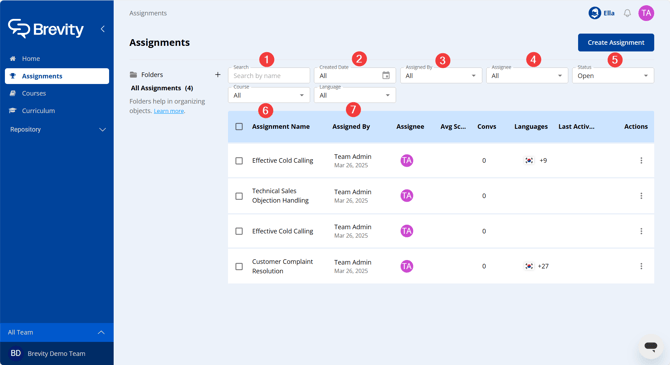Collapse the All Team section

[x=57, y=332]
